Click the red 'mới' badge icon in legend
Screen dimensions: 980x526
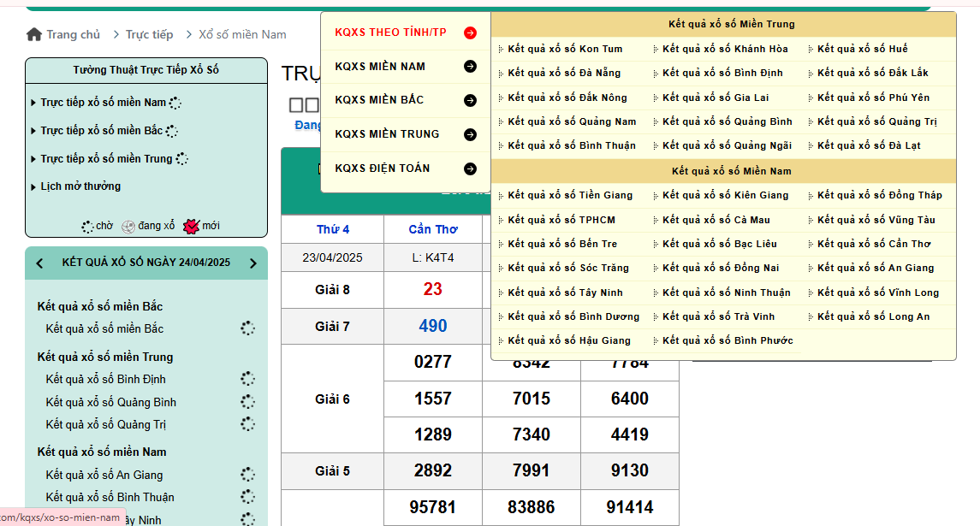coord(192,227)
